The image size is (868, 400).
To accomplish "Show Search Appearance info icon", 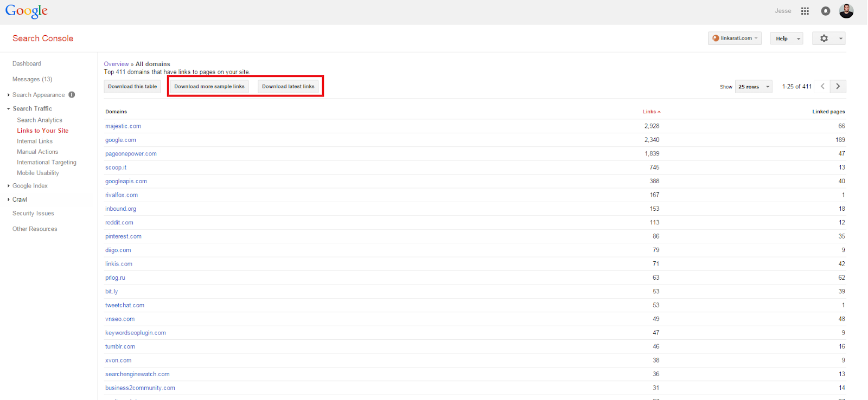I will tap(72, 95).
